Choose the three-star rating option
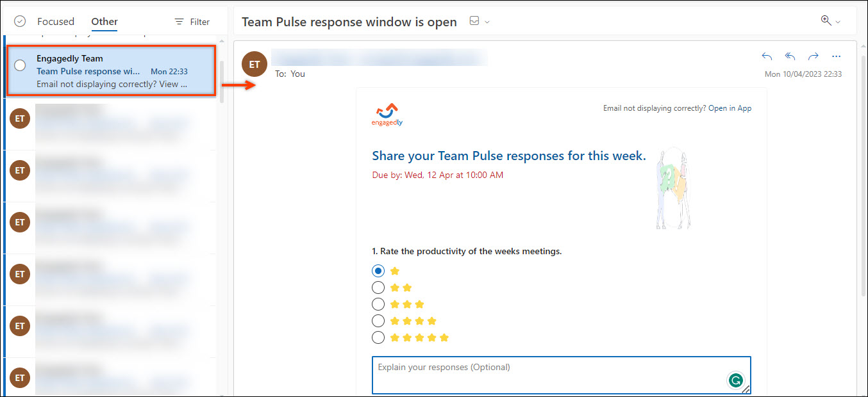Screen dimensions: 868x397 pyautogui.click(x=378, y=304)
